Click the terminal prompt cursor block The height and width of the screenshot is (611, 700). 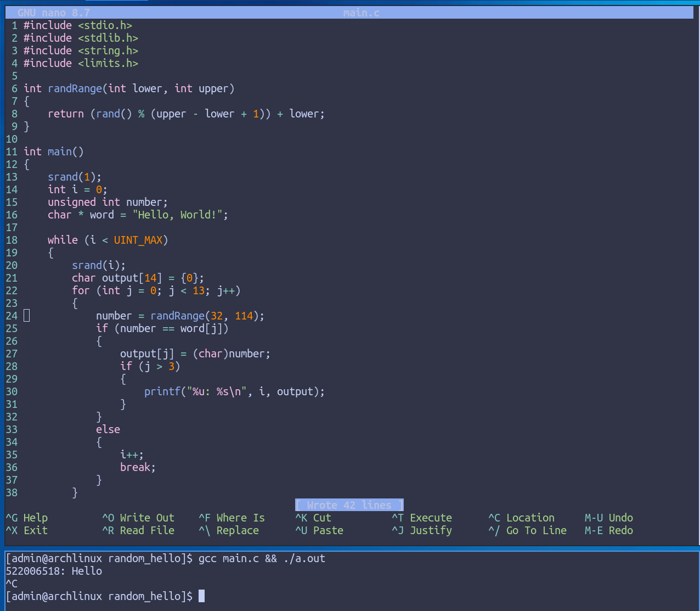[x=201, y=596]
